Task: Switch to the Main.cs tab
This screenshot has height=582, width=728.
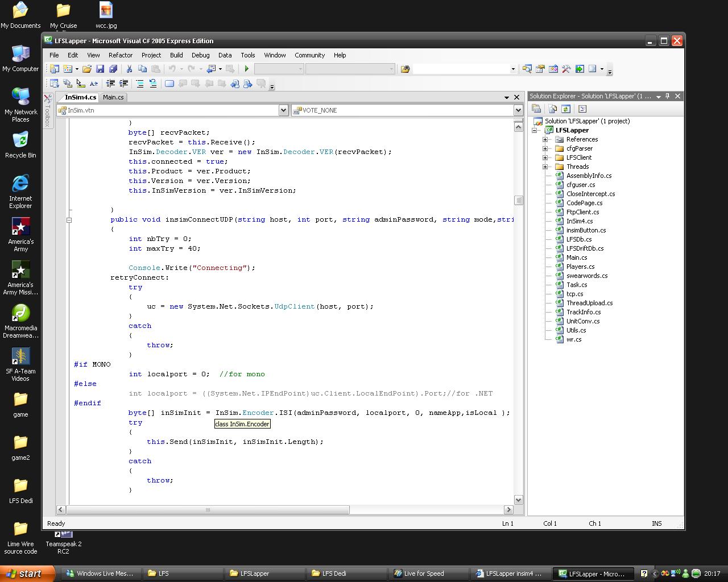Action: 113,97
